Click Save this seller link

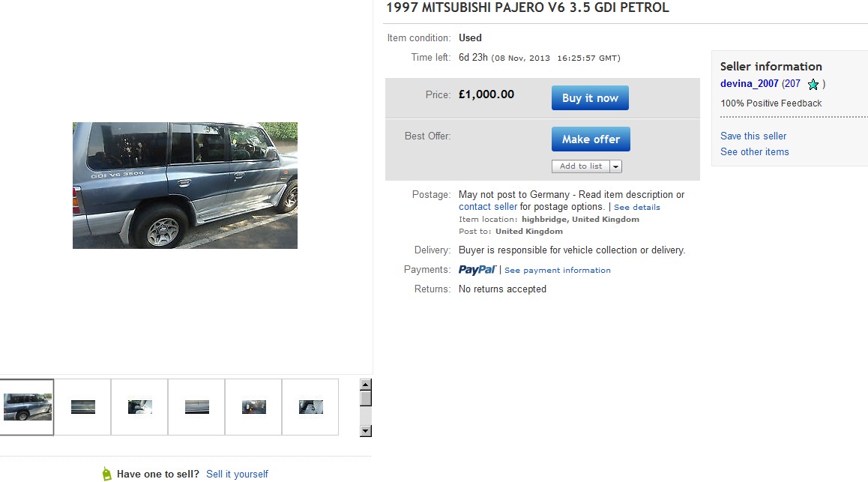coord(753,136)
